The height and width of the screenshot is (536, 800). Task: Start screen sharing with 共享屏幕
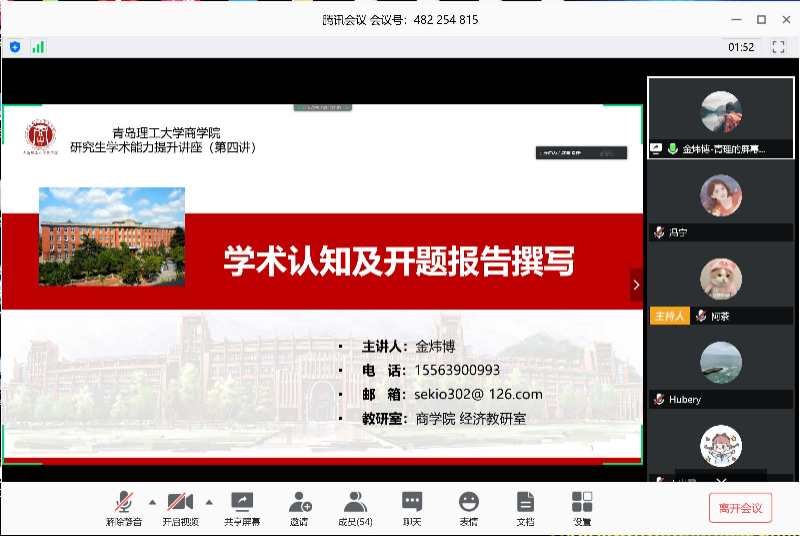[x=242, y=507]
